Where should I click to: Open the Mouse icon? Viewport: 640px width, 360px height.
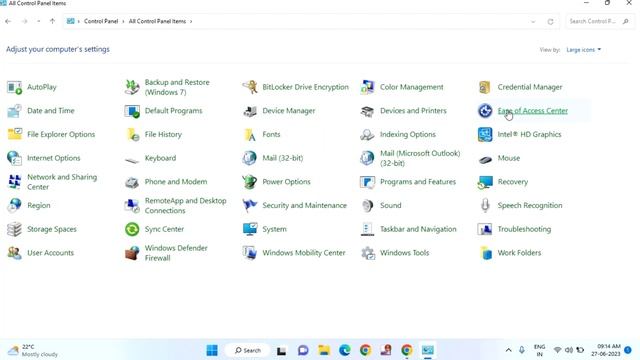click(x=484, y=159)
